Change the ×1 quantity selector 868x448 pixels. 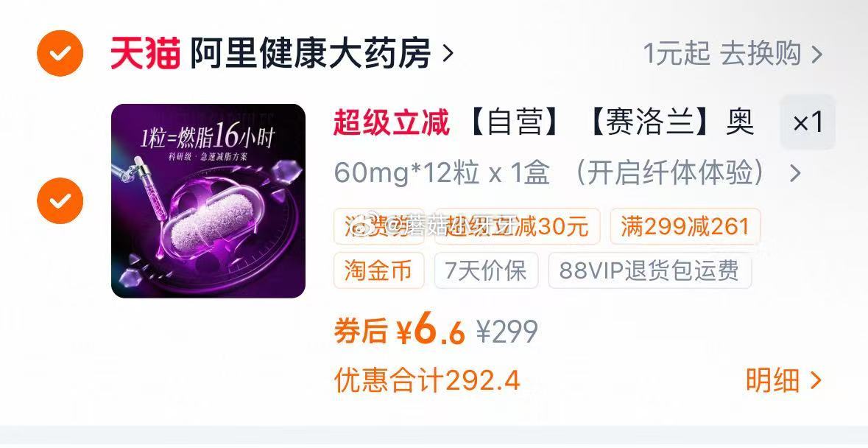point(808,122)
